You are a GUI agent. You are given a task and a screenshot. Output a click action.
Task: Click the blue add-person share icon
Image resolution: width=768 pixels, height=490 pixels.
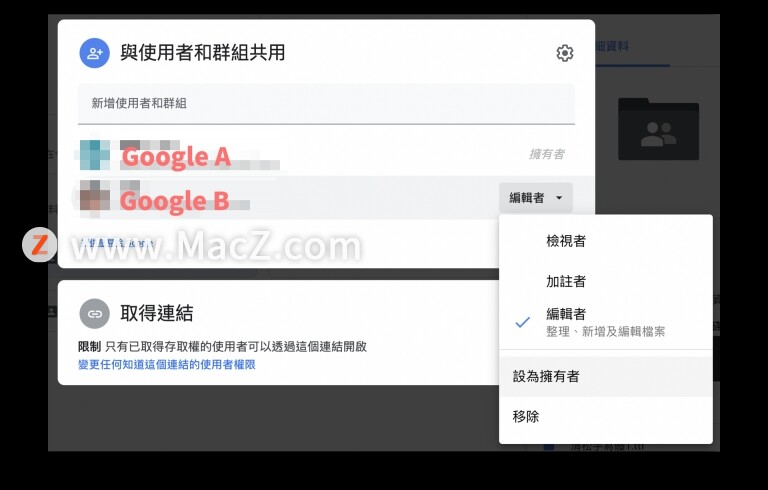click(95, 53)
